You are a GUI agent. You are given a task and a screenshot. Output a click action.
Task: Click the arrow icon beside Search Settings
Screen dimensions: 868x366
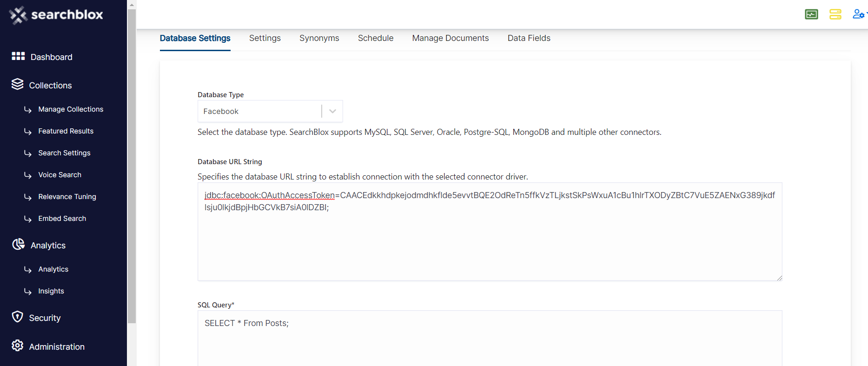pyautogui.click(x=28, y=153)
